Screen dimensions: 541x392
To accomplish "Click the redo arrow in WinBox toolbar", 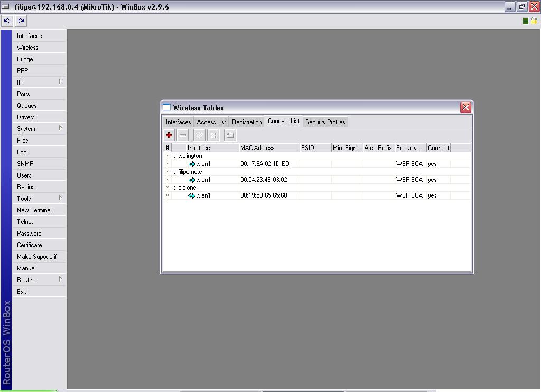I will coord(21,21).
